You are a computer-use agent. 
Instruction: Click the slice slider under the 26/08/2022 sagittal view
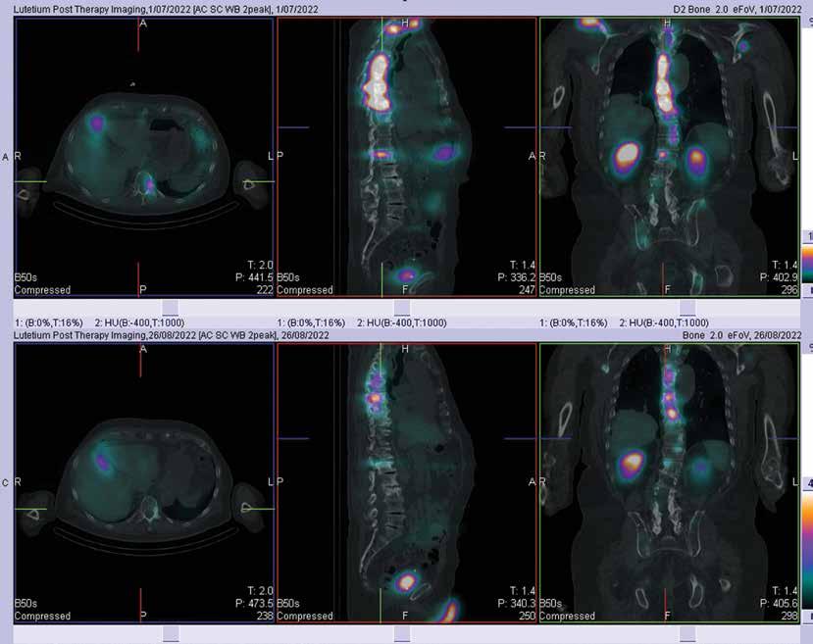[x=402, y=633]
